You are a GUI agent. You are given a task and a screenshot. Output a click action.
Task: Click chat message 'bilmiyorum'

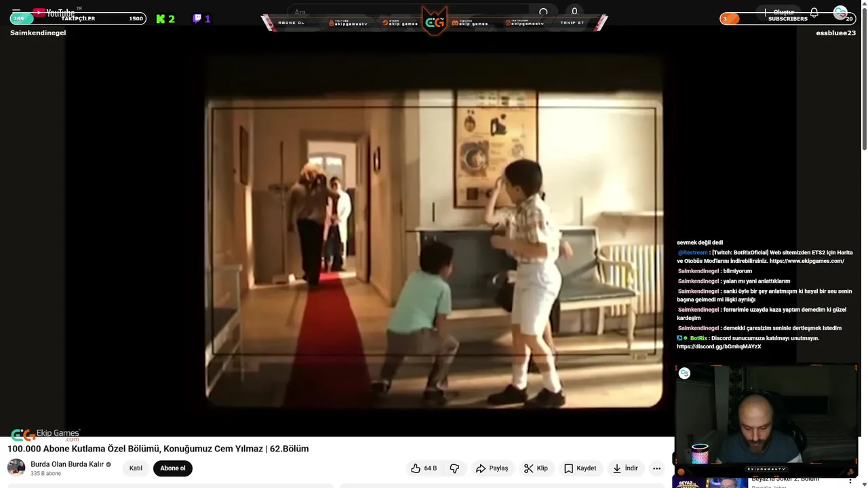tap(737, 271)
